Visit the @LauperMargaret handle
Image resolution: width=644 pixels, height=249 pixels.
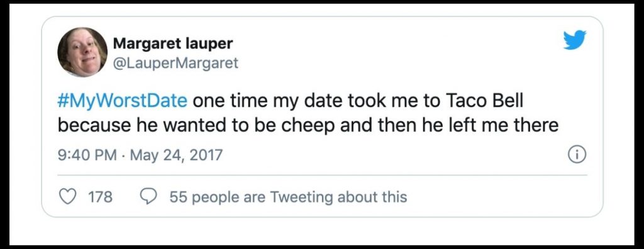pyautogui.click(x=175, y=63)
